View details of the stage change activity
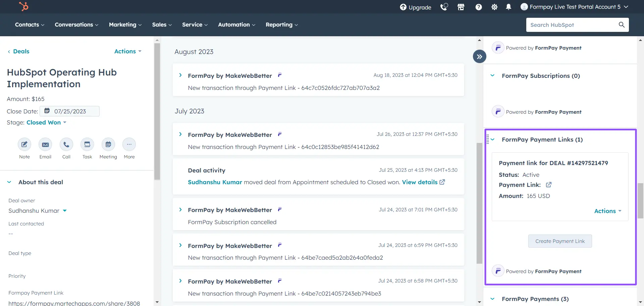This screenshot has width=644, height=306. [x=420, y=182]
